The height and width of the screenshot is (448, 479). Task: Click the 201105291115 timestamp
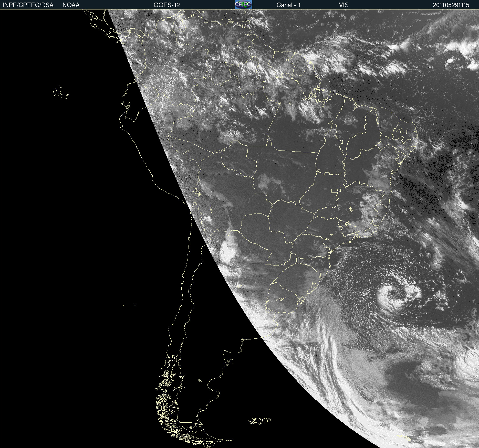(x=451, y=5)
